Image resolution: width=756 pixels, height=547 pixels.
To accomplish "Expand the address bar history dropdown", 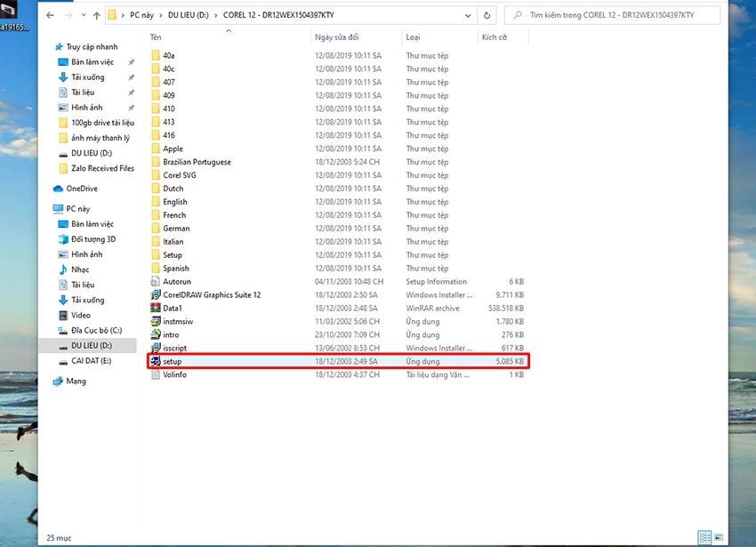I will [x=468, y=15].
